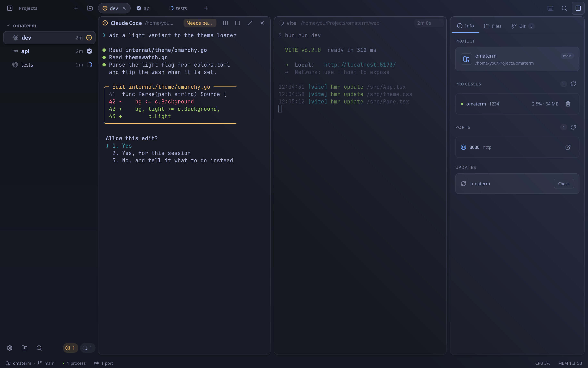Image resolution: width=588 pixels, height=368 pixels.
Task: Open the keyboard shortcuts icon
Action: pos(550,8)
